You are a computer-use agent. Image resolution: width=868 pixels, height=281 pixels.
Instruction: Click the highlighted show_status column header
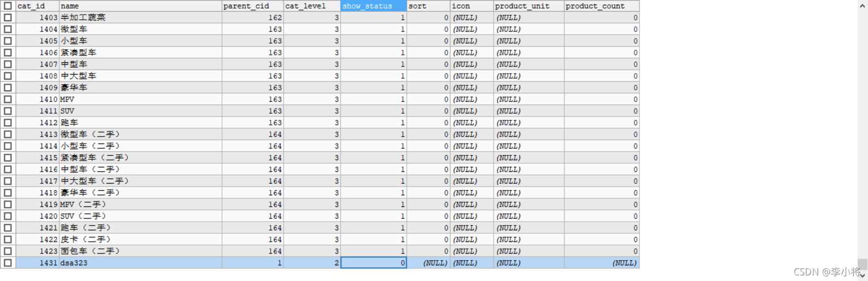pyautogui.click(x=373, y=6)
